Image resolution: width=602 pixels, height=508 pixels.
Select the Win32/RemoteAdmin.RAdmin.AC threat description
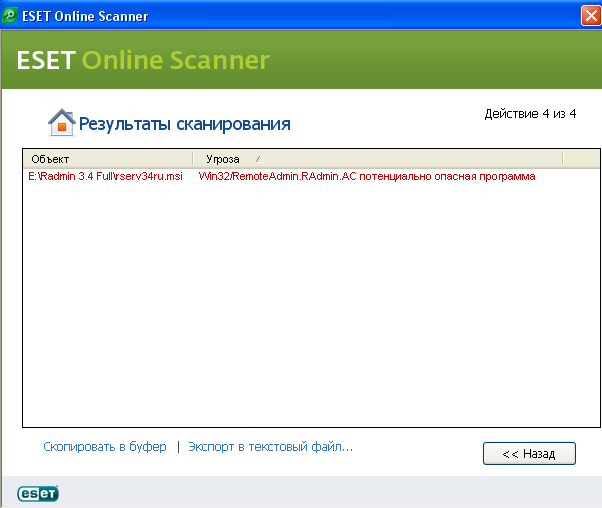(367, 176)
